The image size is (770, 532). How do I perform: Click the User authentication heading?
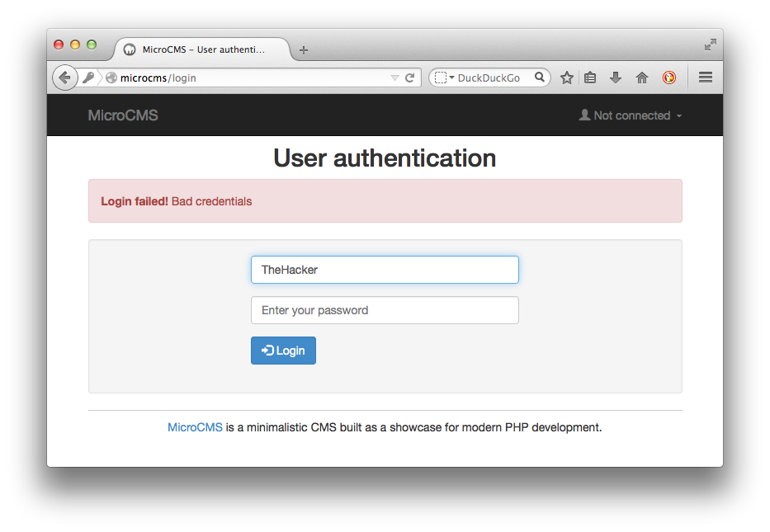tap(385, 158)
